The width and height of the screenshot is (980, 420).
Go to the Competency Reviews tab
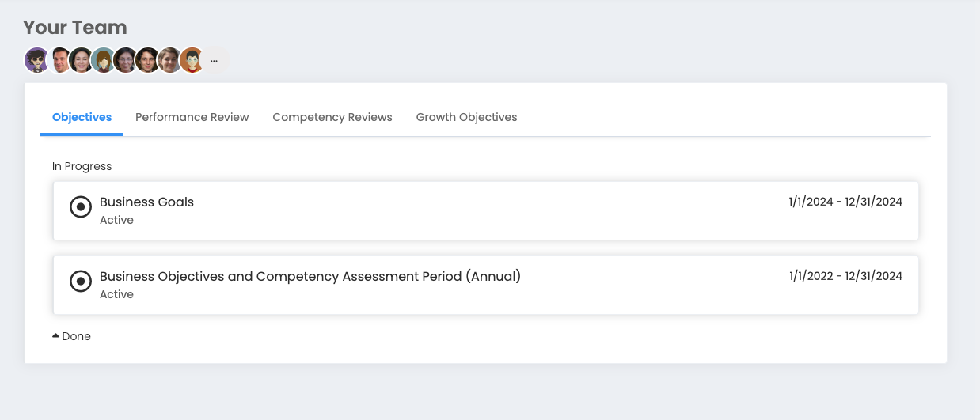[332, 117]
